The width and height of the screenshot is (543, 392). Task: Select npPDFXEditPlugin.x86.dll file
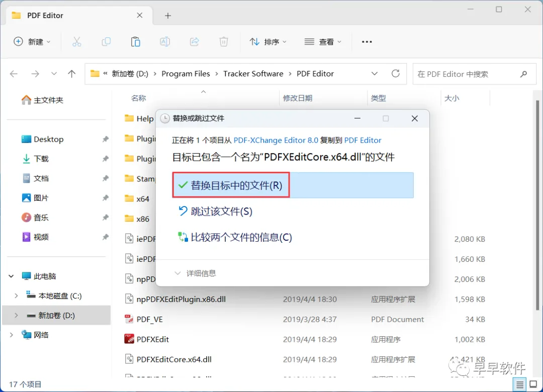pos(175,299)
